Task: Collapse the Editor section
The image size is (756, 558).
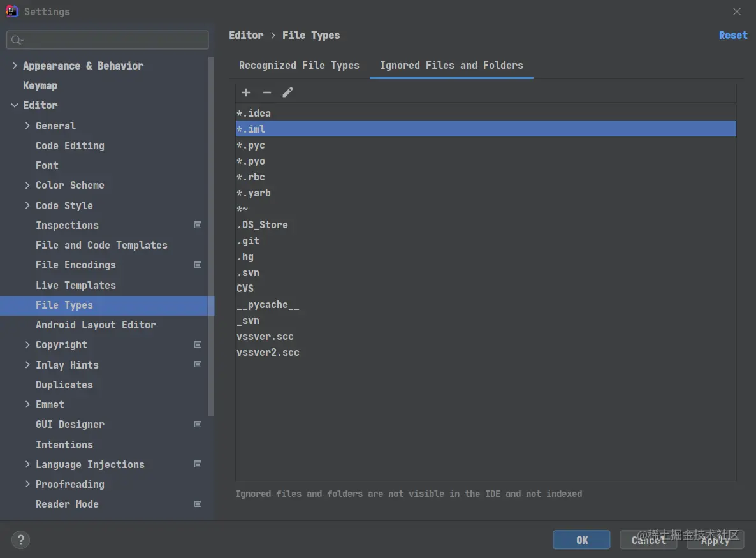Action: [x=15, y=105]
